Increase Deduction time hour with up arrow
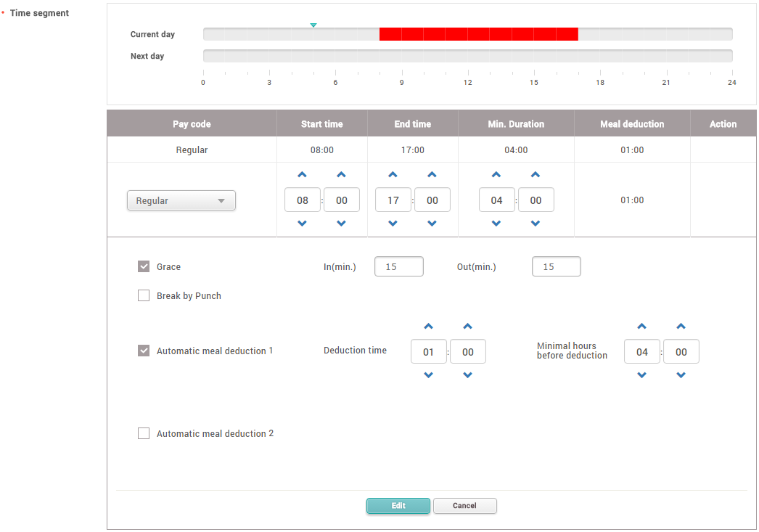This screenshot has height=532, width=759. coord(429,327)
